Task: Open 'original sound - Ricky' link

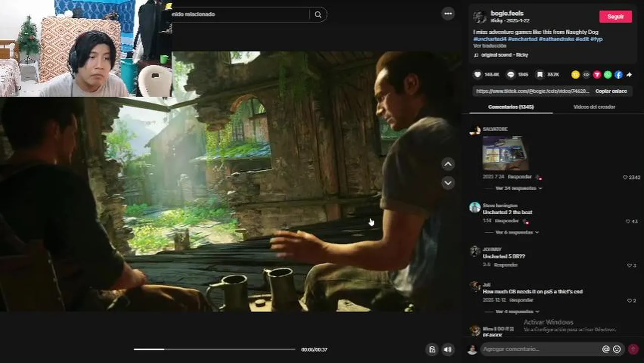Action: pyautogui.click(x=504, y=54)
